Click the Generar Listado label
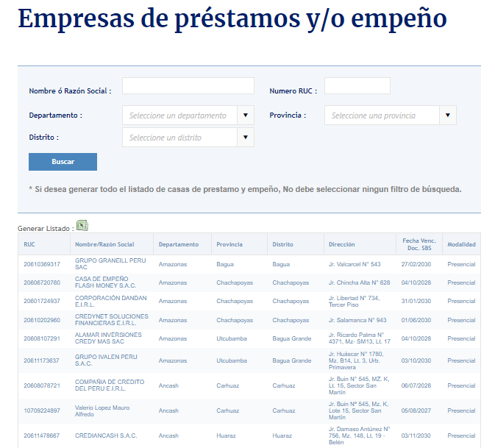The image size is (495, 448). (46, 229)
